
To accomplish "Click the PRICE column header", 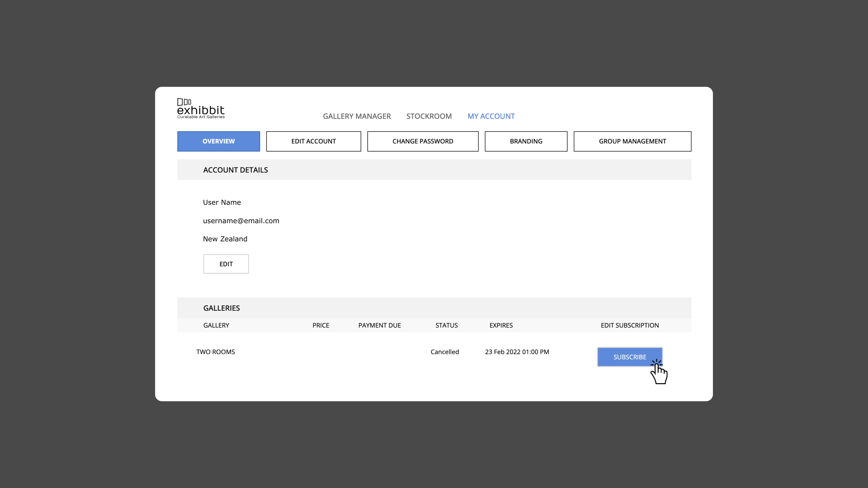I will pos(321,325).
